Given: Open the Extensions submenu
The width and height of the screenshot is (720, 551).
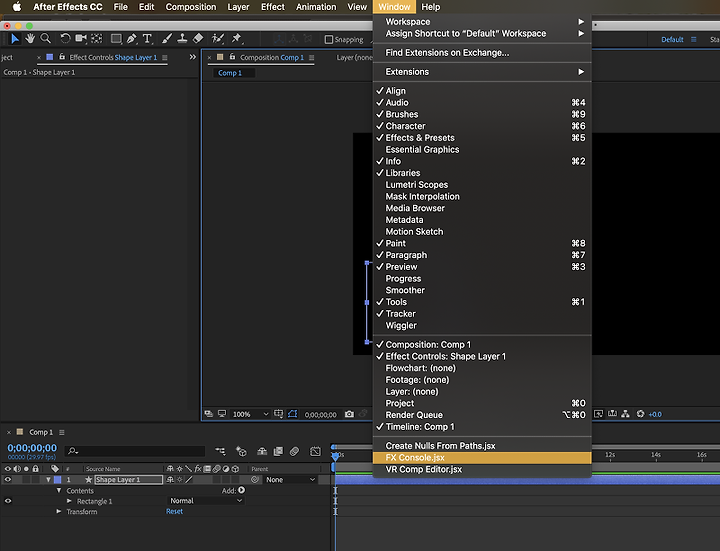Looking at the screenshot, I should click(482, 72).
